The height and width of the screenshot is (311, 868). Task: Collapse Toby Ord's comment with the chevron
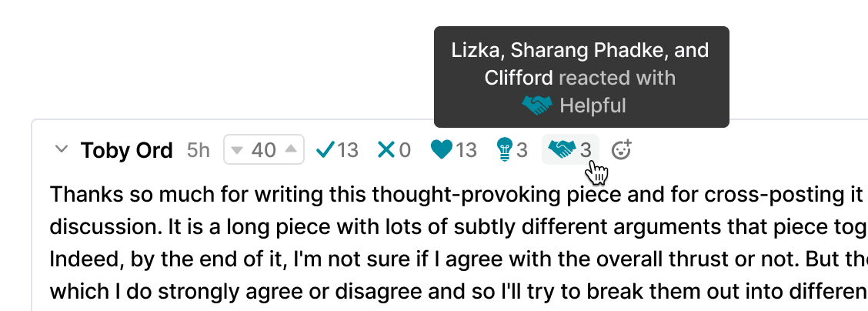pyautogui.click(x=62, y=149)
